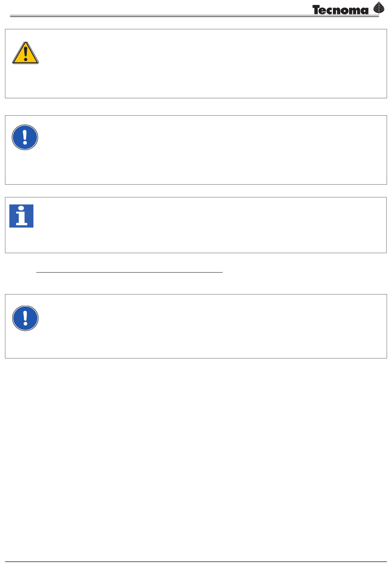
Task: Click the white exclamation mark in the second blue circle
Action: click(x=25, y=318)
